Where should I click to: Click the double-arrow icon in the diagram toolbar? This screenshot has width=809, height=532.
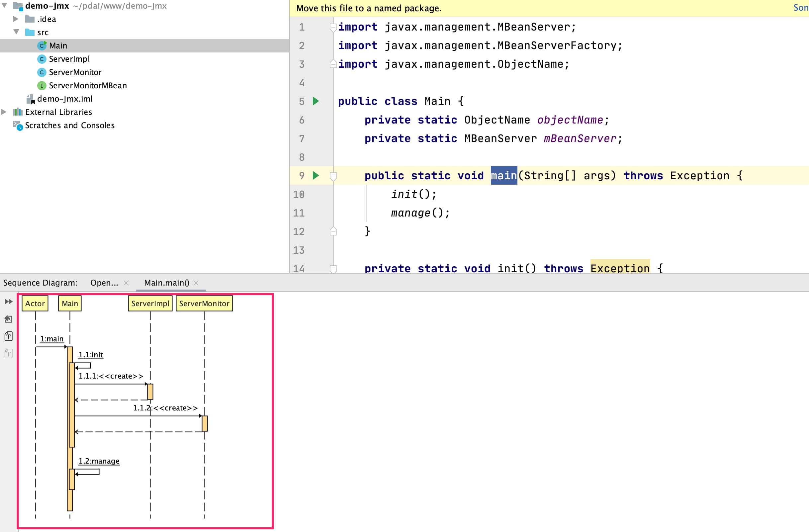point(9,302)
